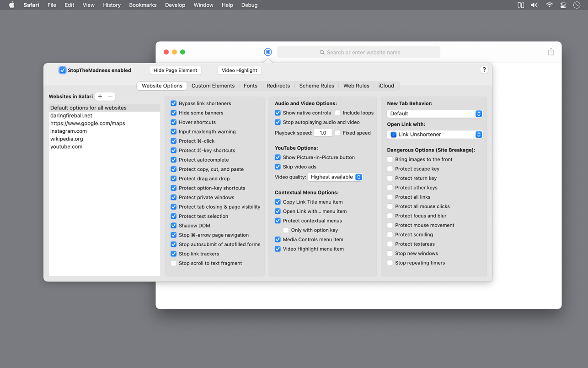Viewport: 588px width, 368px height.
Task: Switch to the Custom Elements tab
Action: coord(213,86)
